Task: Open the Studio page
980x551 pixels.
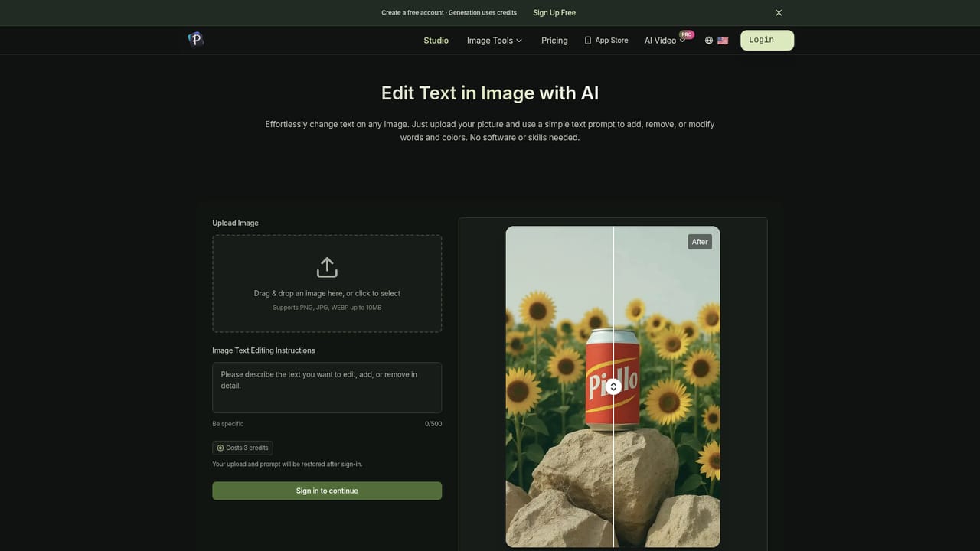Action: [x=436, y=41]
